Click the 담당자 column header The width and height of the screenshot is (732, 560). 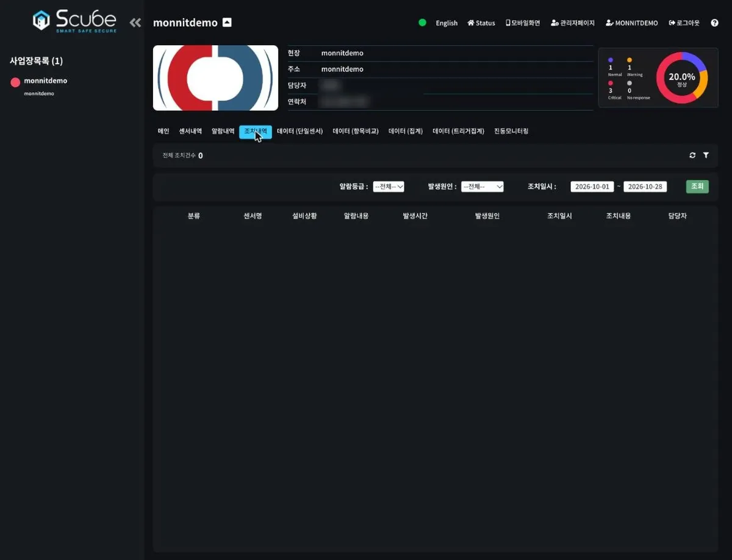tap(678, 216)
